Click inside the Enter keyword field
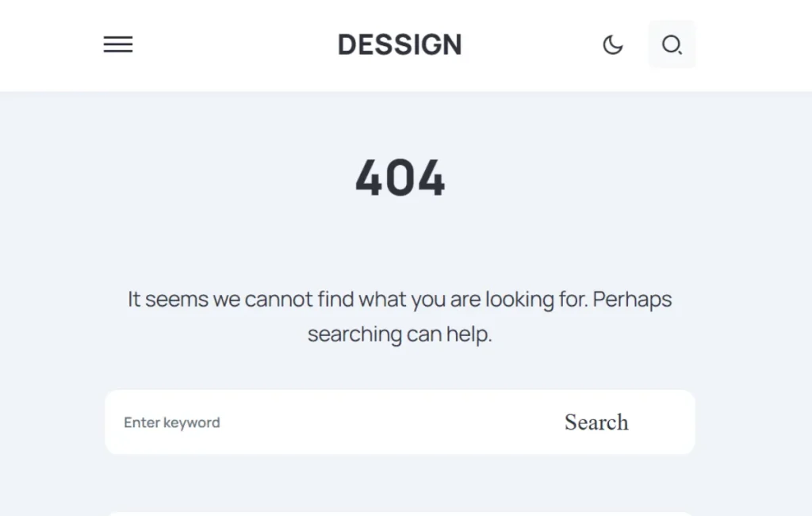The width and height of the screenshot is (812, 516). (x=238, y=422)
